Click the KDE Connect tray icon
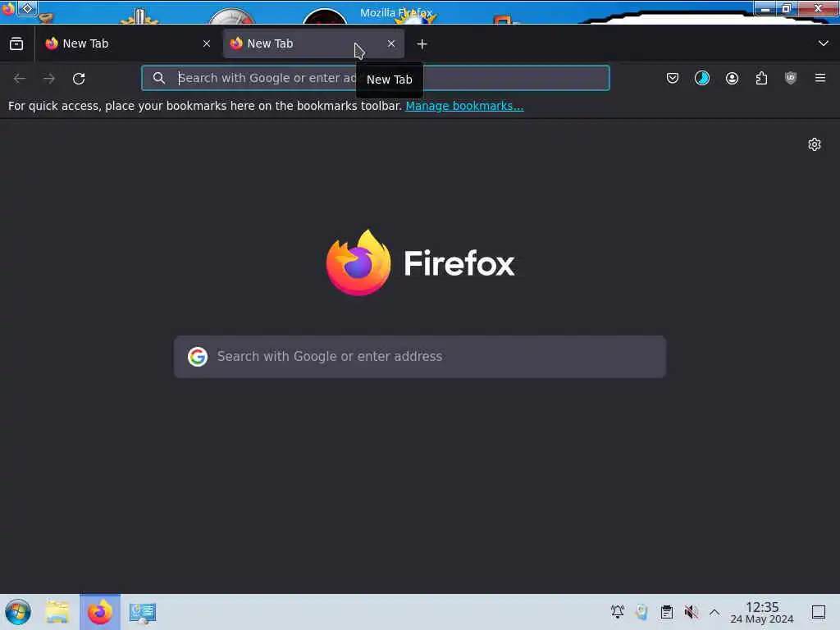The image size is (840, 630). tap(641, 611)
